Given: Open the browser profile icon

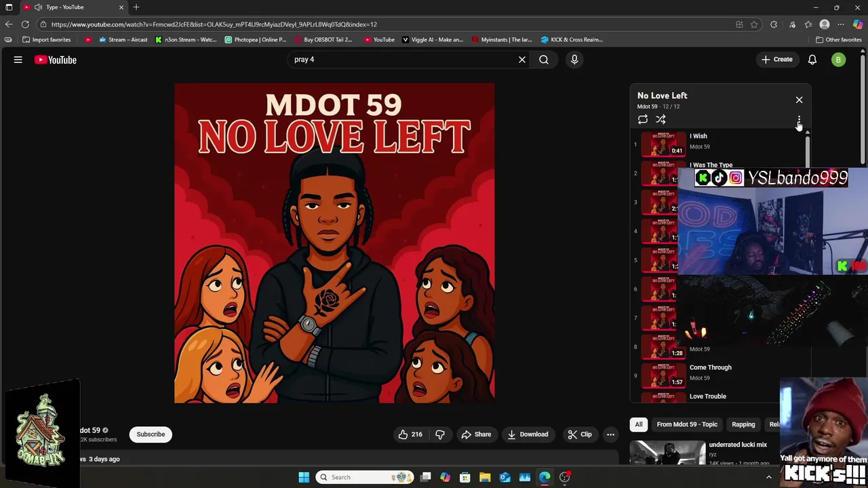Looking at the screenshot, I should [825, 24].
